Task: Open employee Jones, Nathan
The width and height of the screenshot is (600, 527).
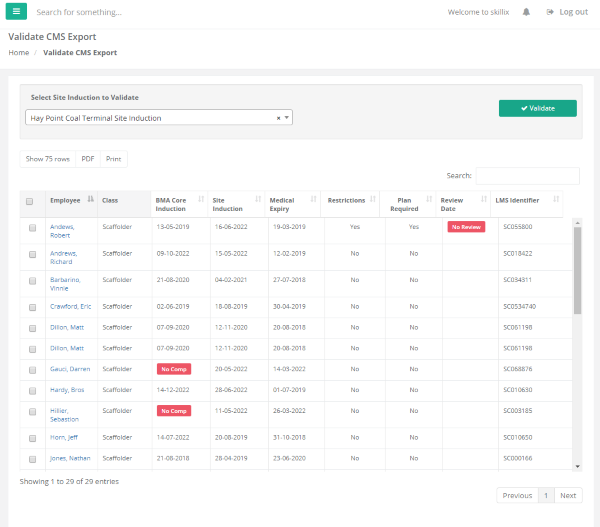Action: click(x=70, y=458)
